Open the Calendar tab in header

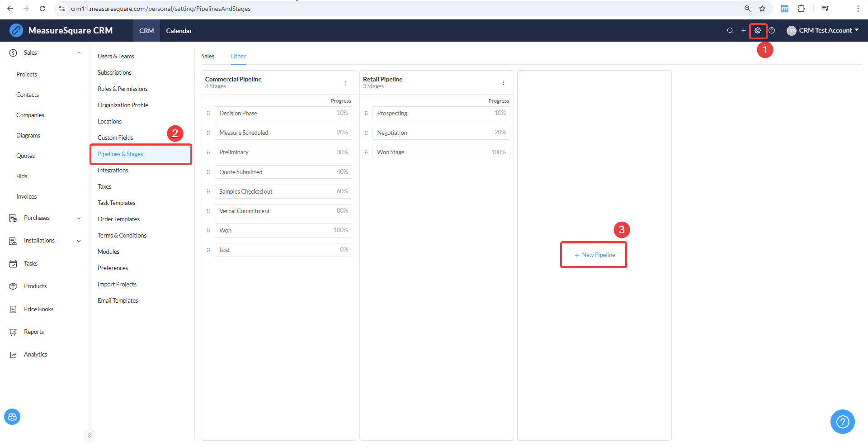[x=179, y=31]
